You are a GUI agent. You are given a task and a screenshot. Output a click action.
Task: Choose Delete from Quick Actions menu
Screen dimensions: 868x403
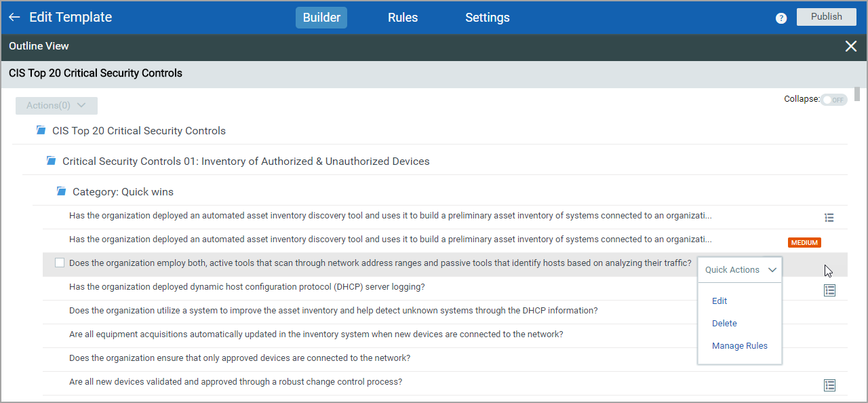point(724,324)
